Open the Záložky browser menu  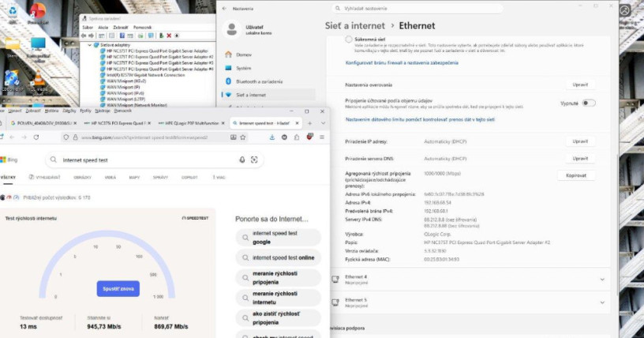69,111
